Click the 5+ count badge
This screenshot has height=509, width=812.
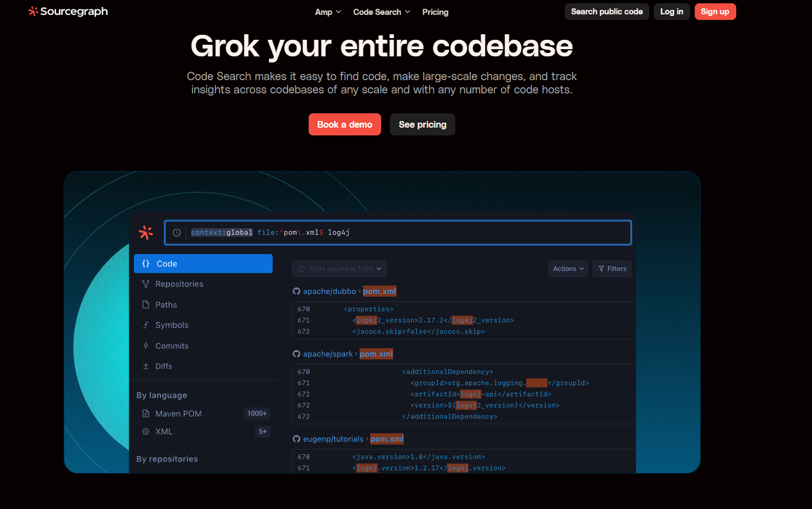(x=263, y=432)
